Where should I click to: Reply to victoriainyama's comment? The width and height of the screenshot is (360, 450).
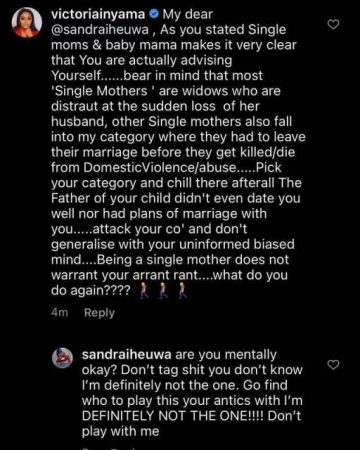tap(99, 313)
